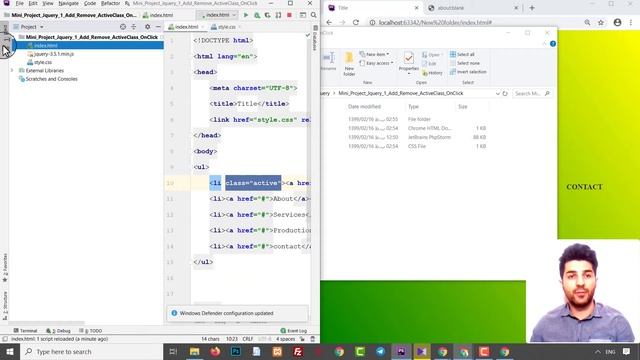Click the Windows taskbar search box

pyautogui.click(x=91, y=351)
